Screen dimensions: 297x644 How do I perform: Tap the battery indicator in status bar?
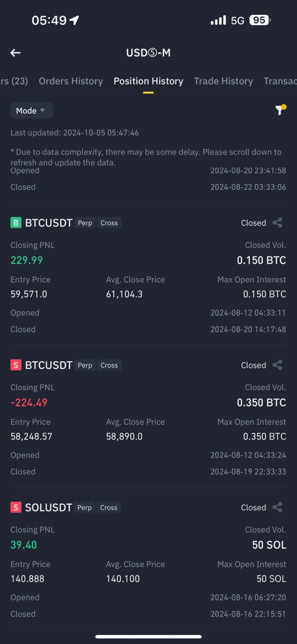tap(260, 20)
